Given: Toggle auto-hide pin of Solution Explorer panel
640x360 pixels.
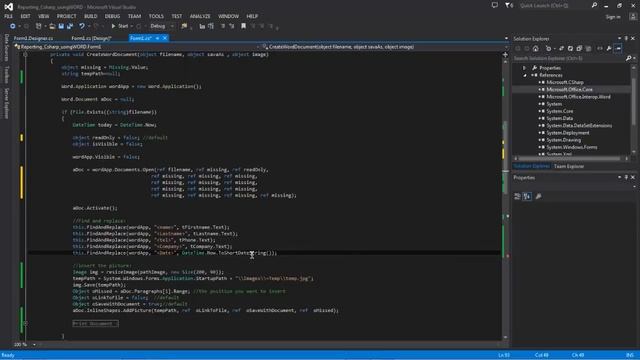Looking at the screenshot, I should [626, 38].
